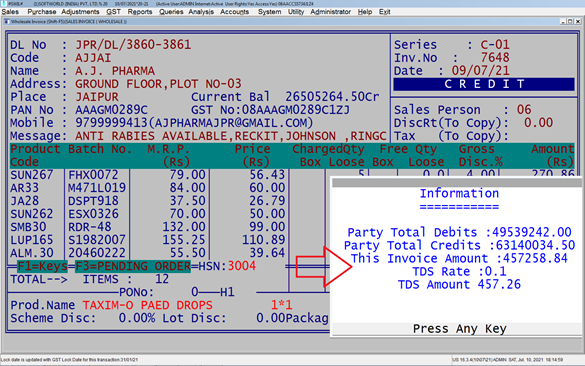Viewport: 585px width, 366px height.
Task: Click the Product Code column header
Action: pos(35,156)
